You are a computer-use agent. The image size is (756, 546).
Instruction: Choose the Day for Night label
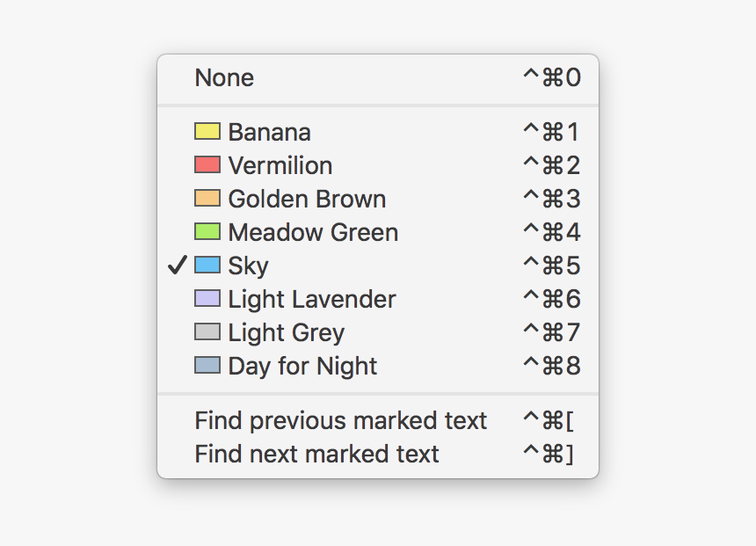click(x=302, y=367)
